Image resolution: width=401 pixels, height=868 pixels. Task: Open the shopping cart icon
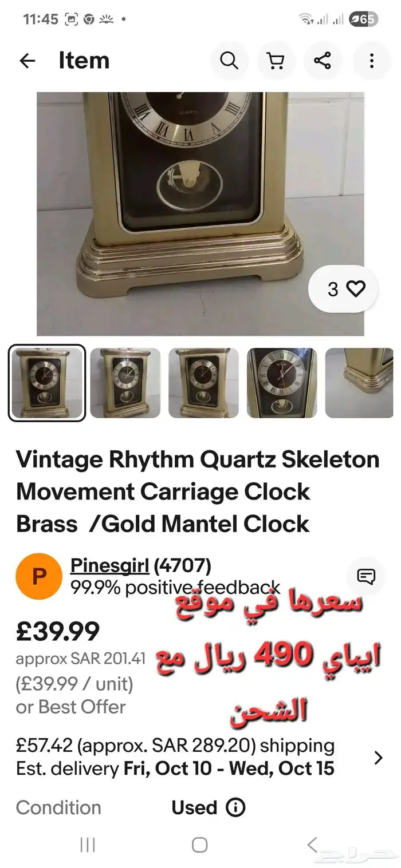click(x=276, y=61)
